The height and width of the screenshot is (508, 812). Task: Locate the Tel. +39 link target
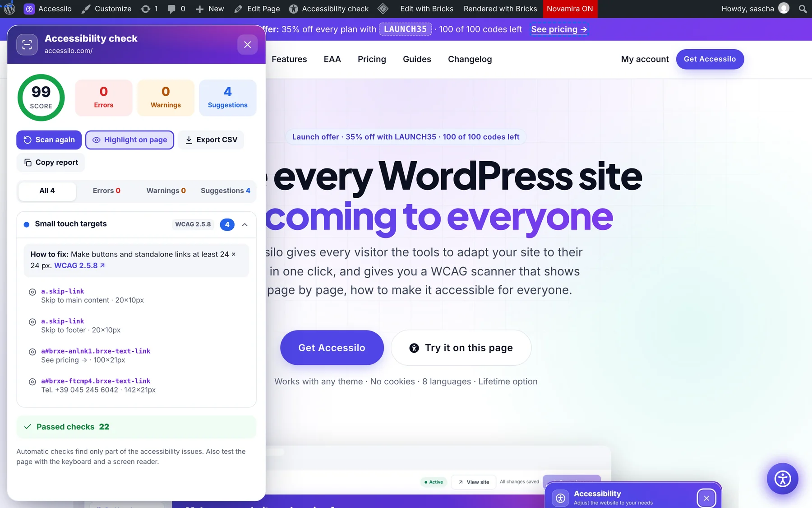tap(32, 382)
